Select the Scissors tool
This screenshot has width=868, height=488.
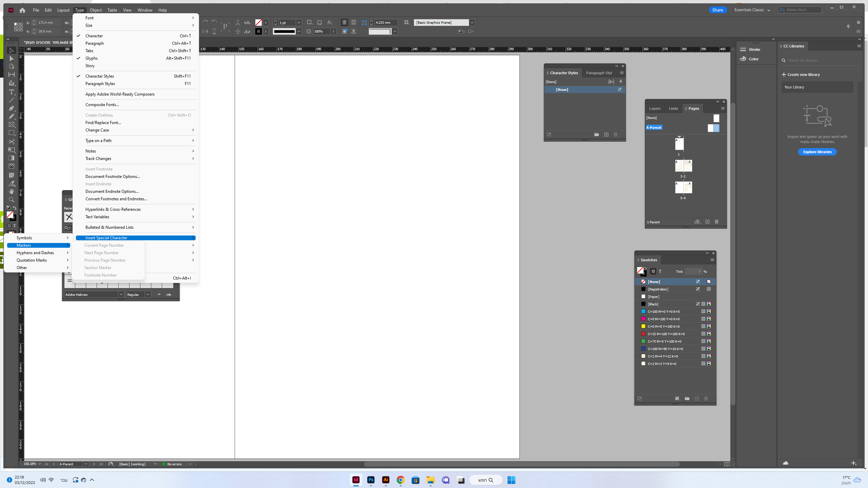tap(11, 141)
